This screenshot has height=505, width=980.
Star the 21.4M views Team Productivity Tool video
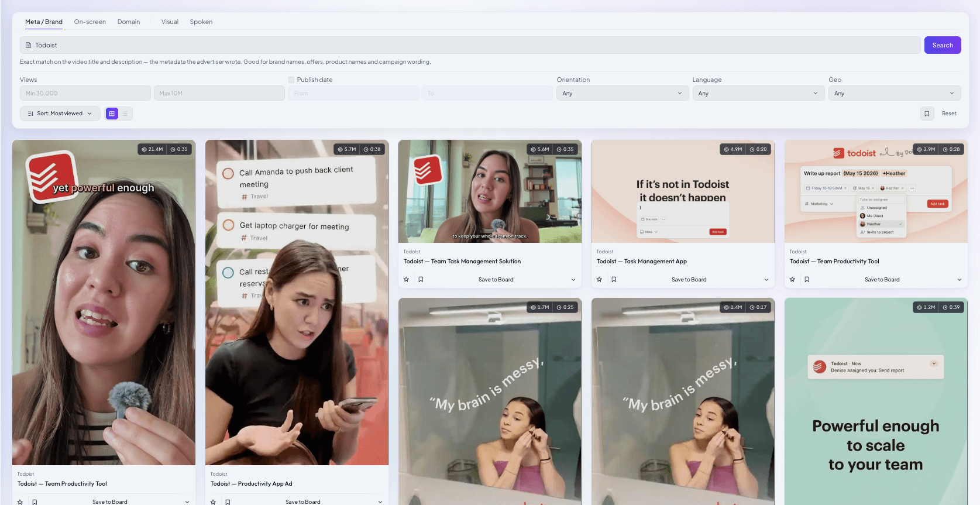point(20,501)
